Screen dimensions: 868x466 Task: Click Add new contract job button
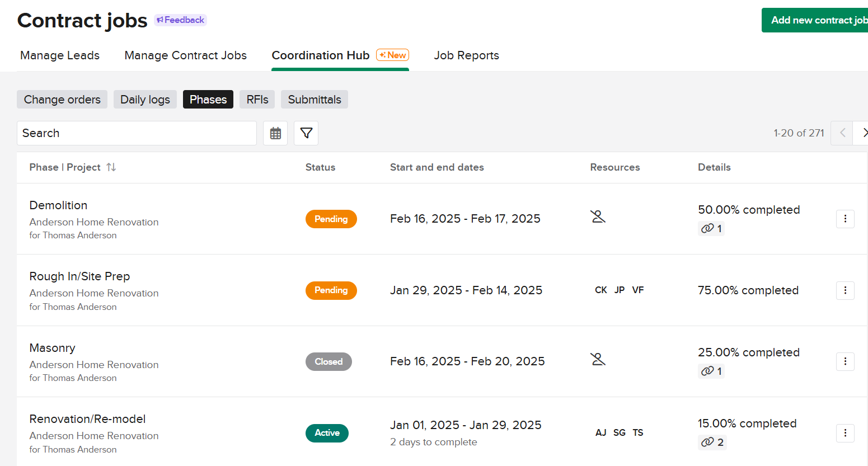815,20
